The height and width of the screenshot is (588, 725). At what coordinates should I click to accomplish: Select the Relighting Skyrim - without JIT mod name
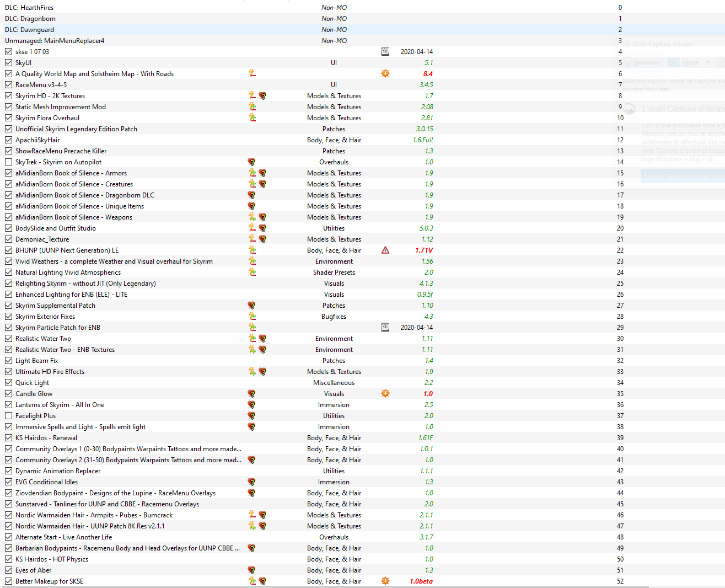coord(85,283)
